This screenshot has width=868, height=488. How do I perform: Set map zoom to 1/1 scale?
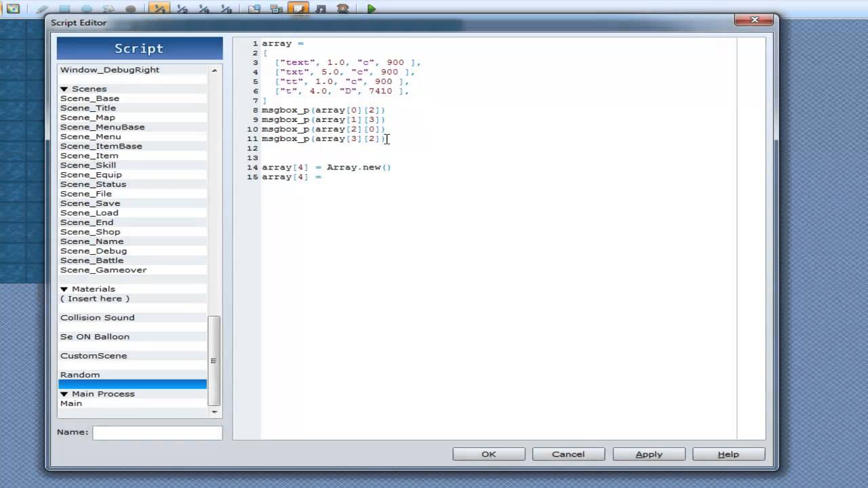click(x=159, y=9)
